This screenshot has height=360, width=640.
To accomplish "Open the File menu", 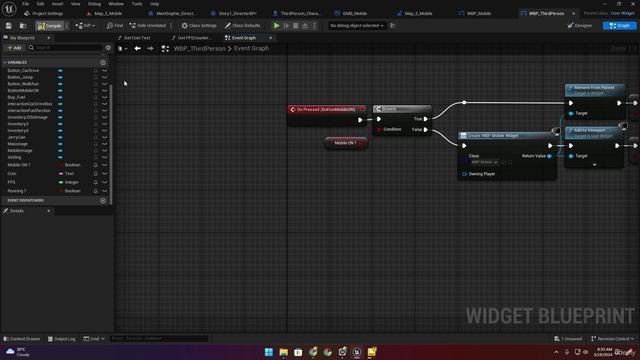I will 25,4.
